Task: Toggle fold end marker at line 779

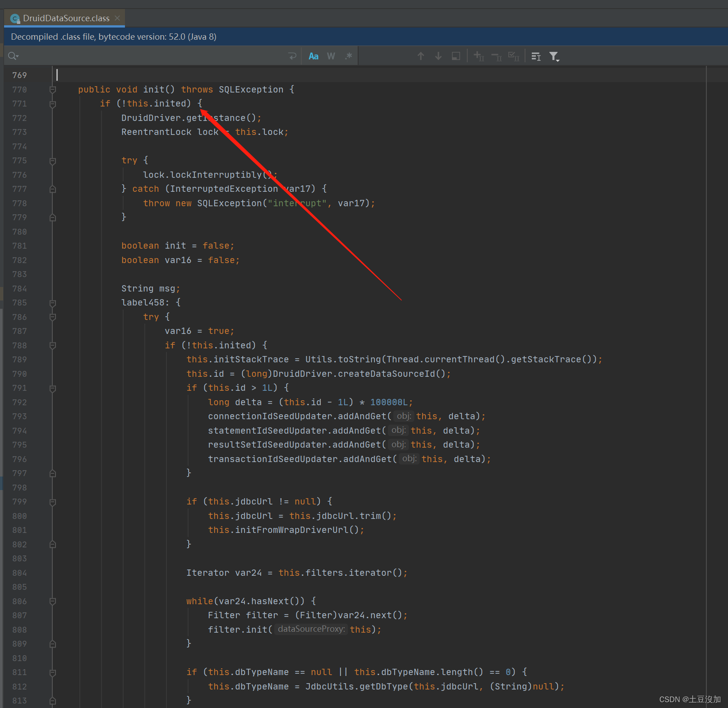Action: 53,217
